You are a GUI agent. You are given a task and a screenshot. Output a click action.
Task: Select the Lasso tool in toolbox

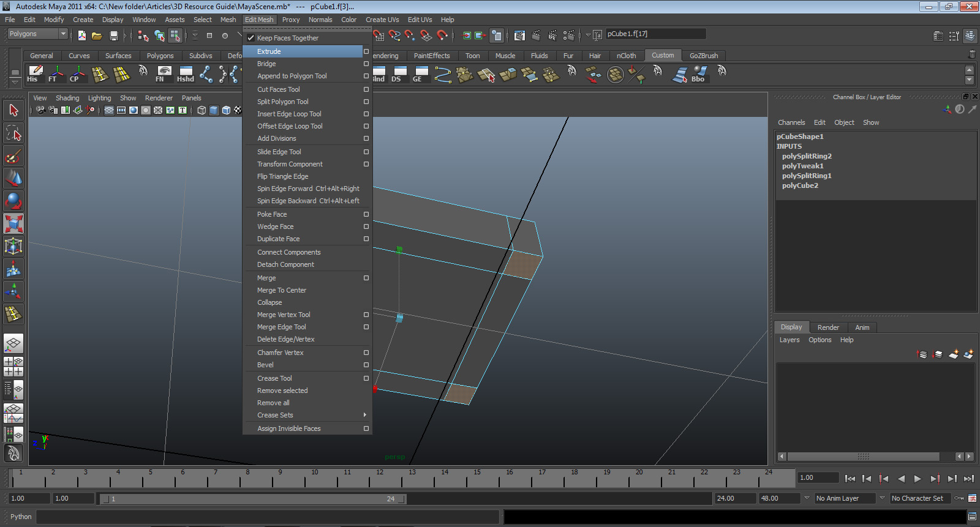(13, 133)
